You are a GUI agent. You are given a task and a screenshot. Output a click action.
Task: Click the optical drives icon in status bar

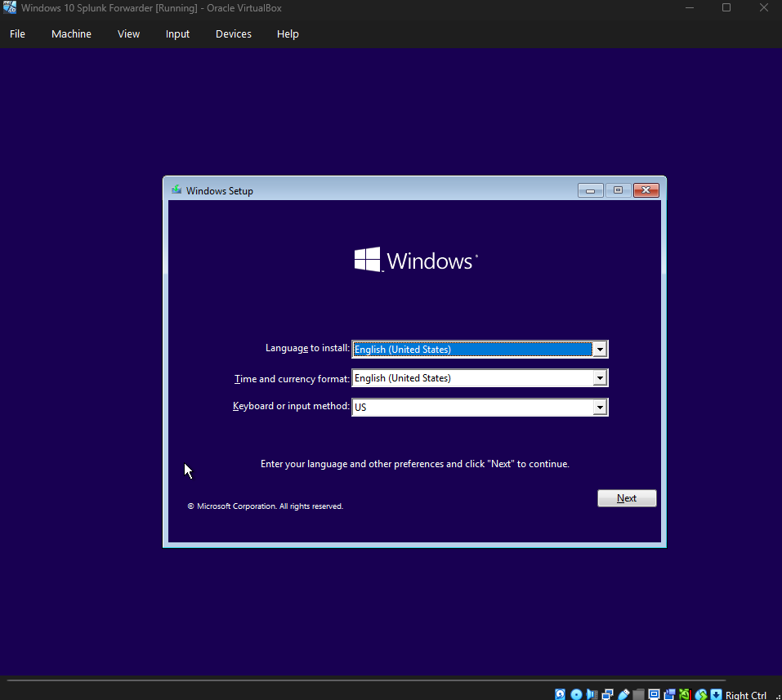point(576,693)
